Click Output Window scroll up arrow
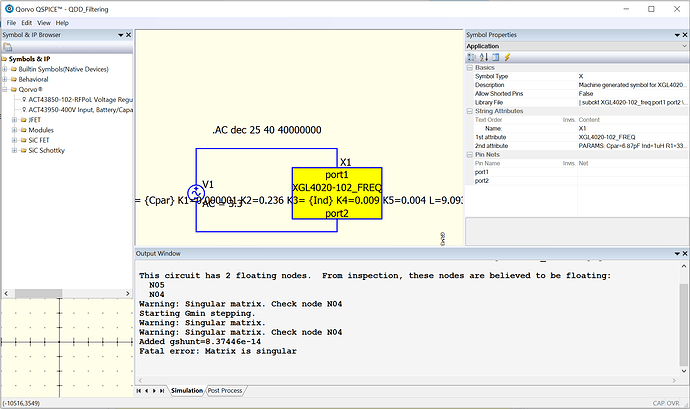 [x=683, y=266]
